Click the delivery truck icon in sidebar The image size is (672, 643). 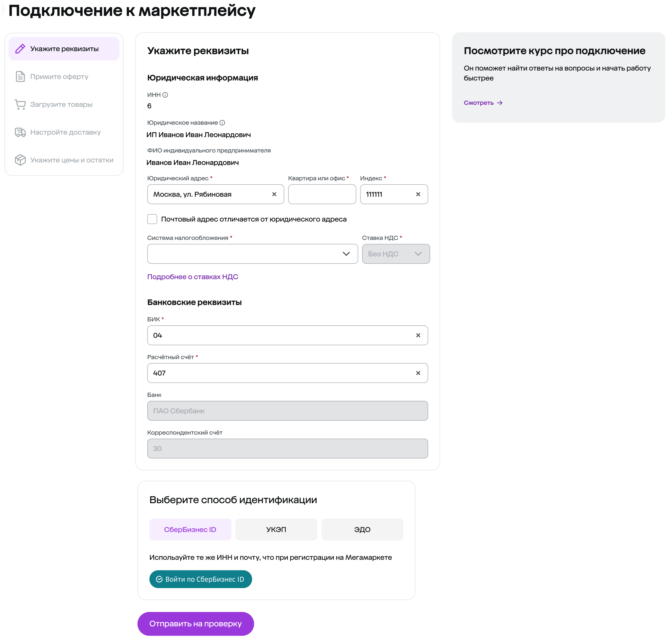(x=20, y=132)
